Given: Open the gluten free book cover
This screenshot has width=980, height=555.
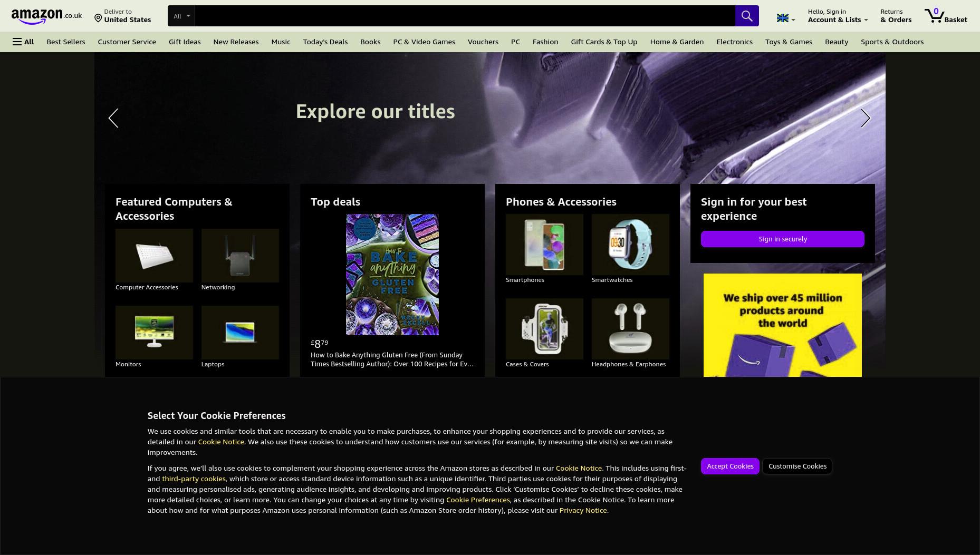Looking at the screenshot, I should 392,275.
